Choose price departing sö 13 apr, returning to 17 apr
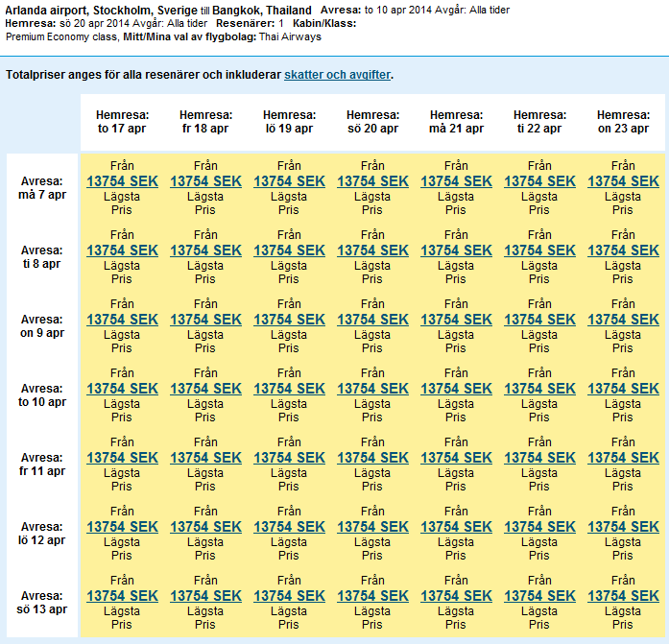The width and height of the screenshot is (669, 644). click(x=123, y=596)
